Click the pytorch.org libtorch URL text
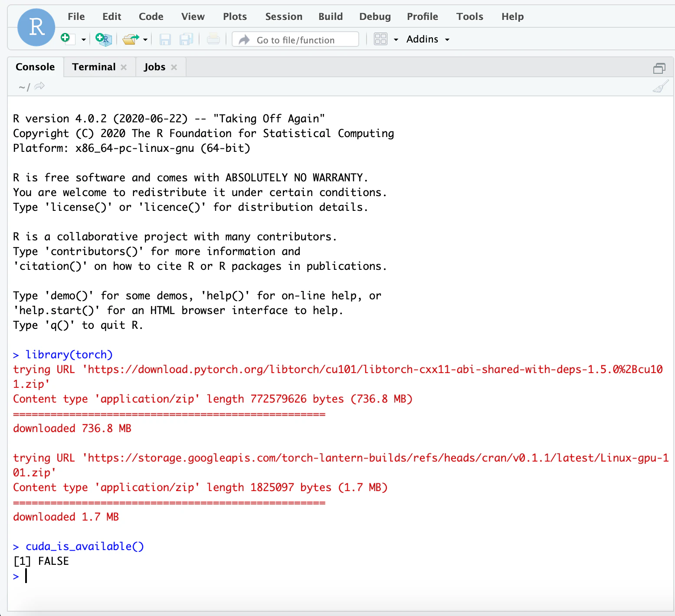Screen dimensions: 675x616 coord(338,377)
